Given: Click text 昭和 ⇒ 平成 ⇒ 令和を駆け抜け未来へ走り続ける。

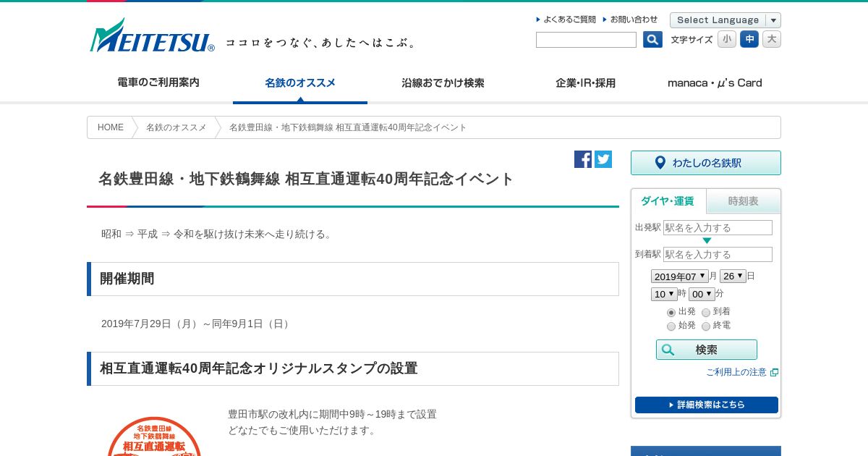Looking at the screenshot, I should coord(218,234).
